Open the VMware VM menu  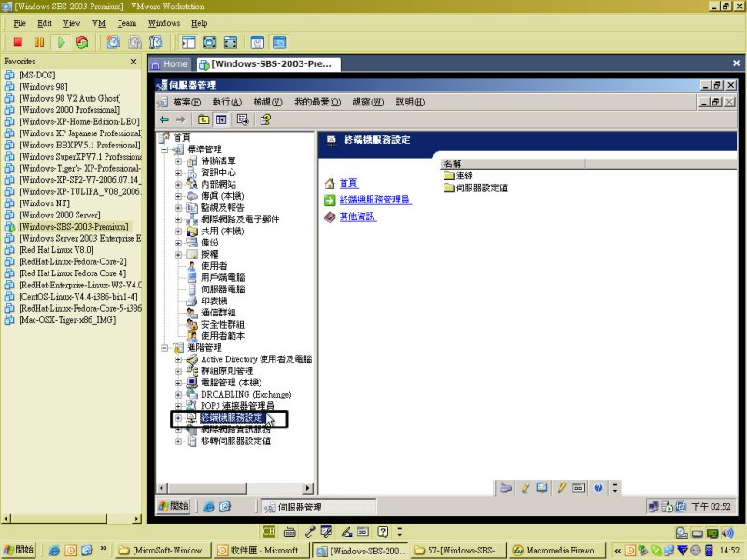tap(99, 23)
